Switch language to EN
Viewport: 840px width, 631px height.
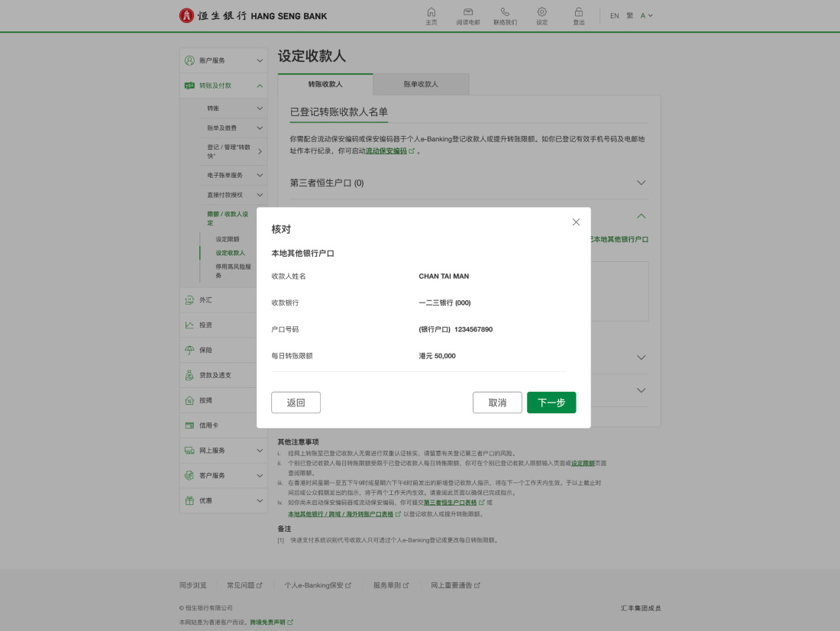pos(614,16)
